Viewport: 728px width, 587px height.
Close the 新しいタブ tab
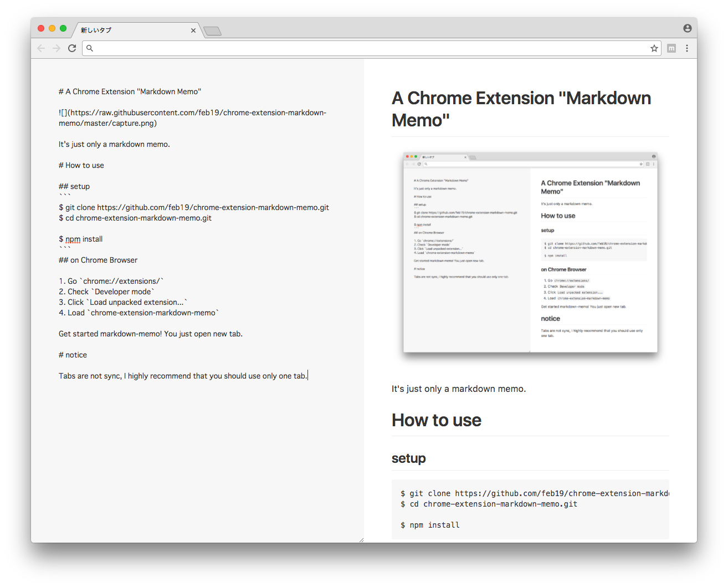[x=193, y=30]
